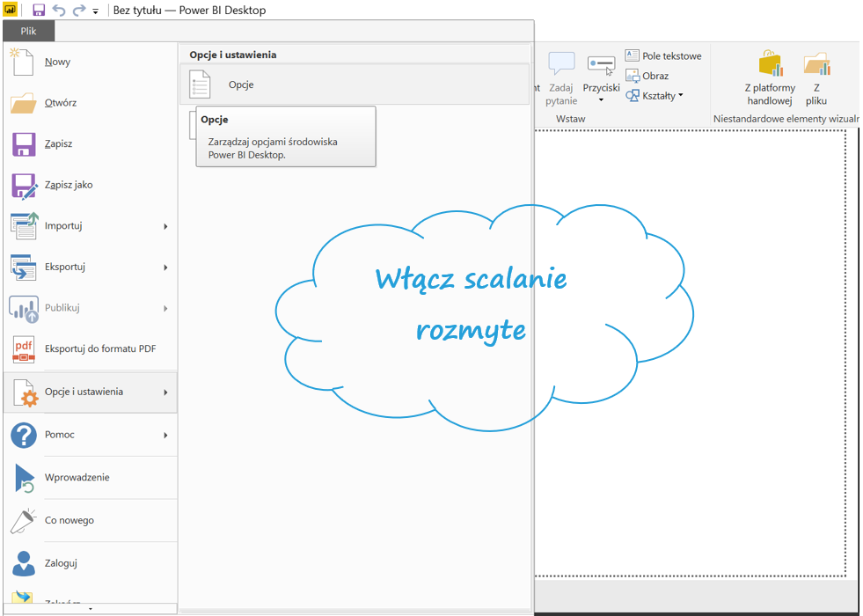
Task: Click the Plik tab
Action: coord(28,31)
